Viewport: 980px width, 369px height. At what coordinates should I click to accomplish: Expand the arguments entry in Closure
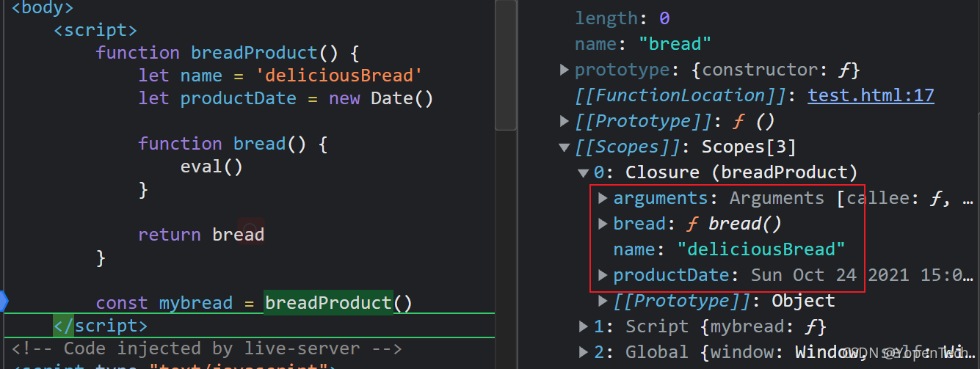(603, 198)
